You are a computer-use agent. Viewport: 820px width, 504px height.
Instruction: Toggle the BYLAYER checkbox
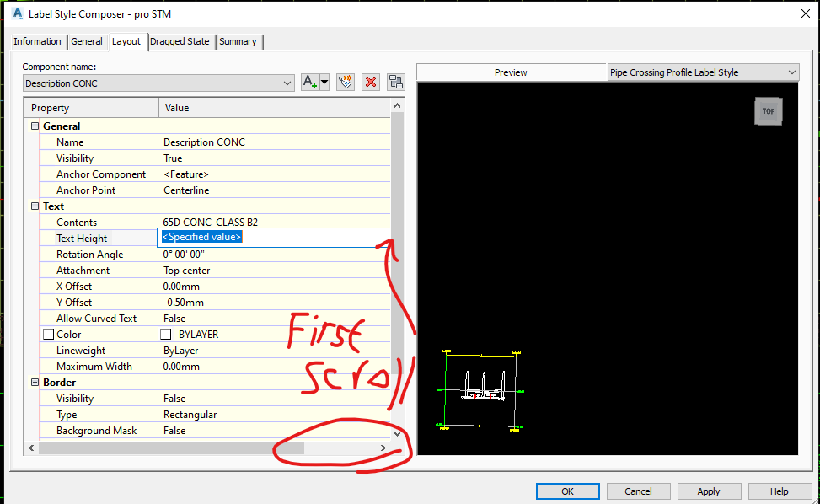[x=165, y=334]
